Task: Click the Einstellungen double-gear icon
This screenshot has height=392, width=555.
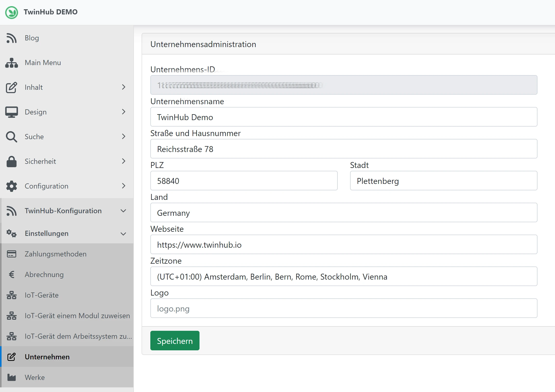Action: click(x=11, y=233)
